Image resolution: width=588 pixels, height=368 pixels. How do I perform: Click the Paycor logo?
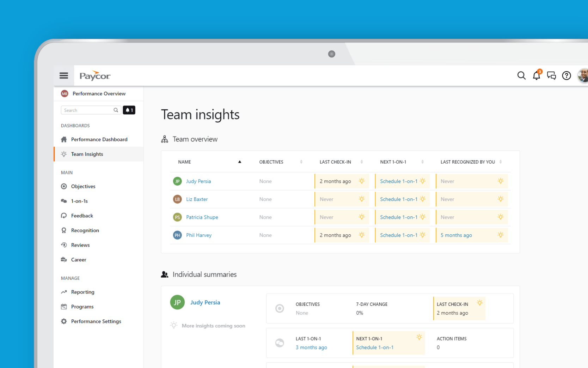[x=95, y=76]
